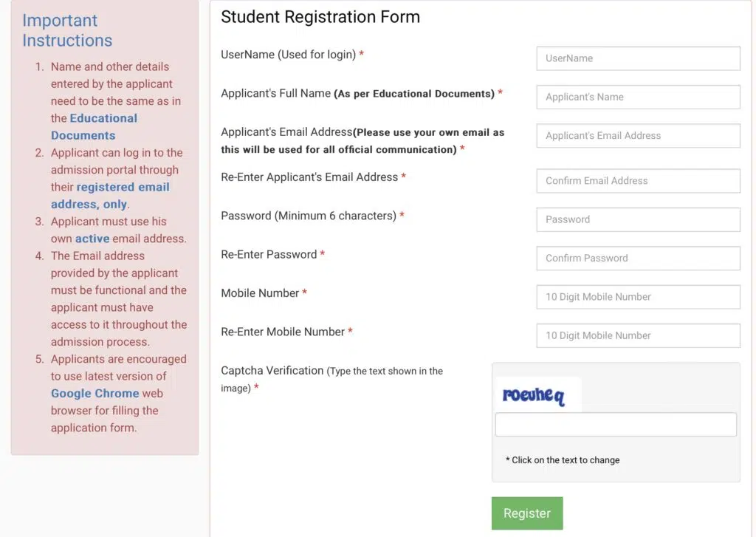Click the Confirm Email Address field
Screen dimensions: 756x537
[x=638, y=181]
